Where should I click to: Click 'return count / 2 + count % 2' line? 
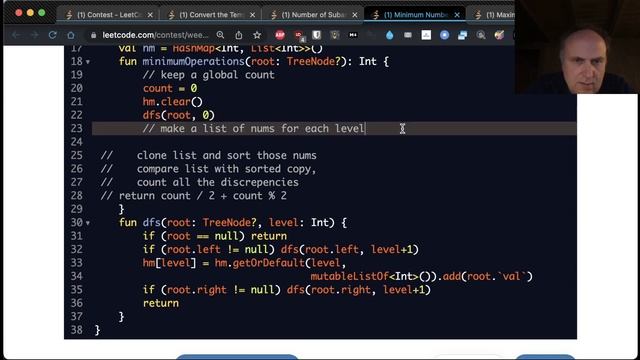click(x=203, y=196)
